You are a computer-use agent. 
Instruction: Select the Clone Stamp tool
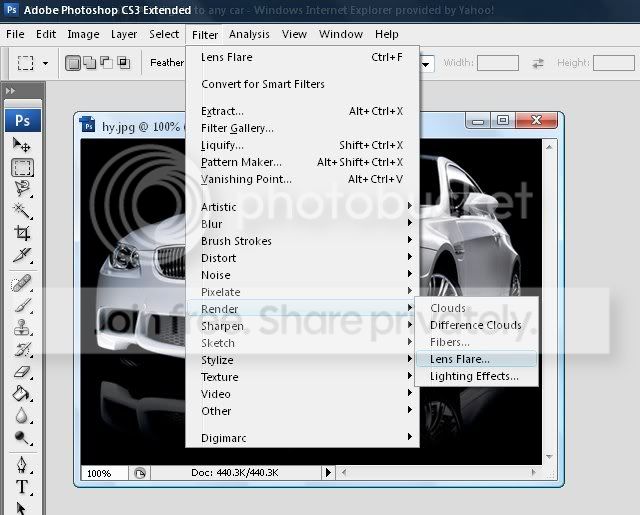[22, 327]
